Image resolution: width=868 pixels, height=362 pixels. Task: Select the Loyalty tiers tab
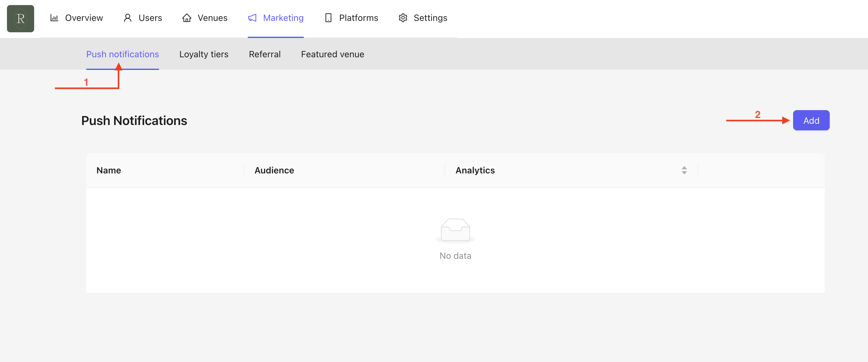click(204, 54)
